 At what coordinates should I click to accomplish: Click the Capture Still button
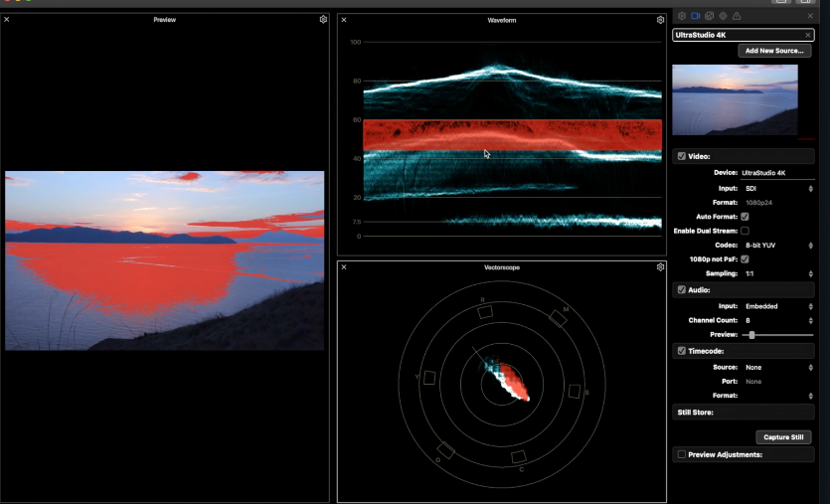pos(783,437)
